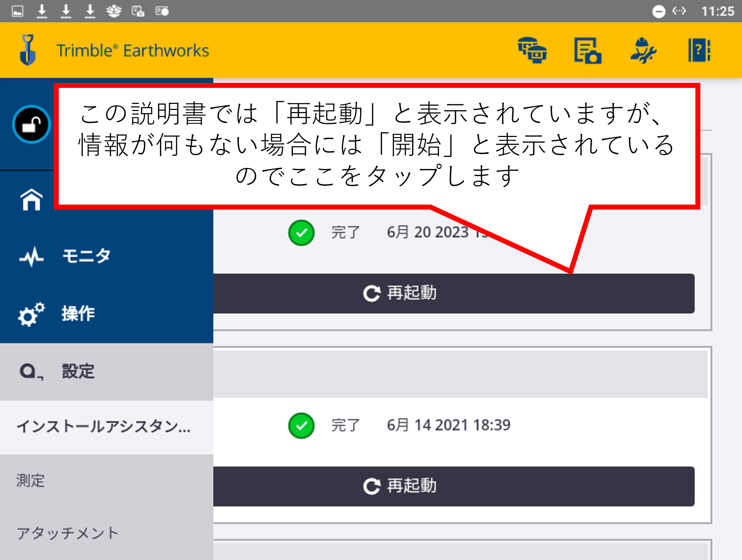
Task: Tap the gears icon next to 操作
Action: tap(30, 315)
